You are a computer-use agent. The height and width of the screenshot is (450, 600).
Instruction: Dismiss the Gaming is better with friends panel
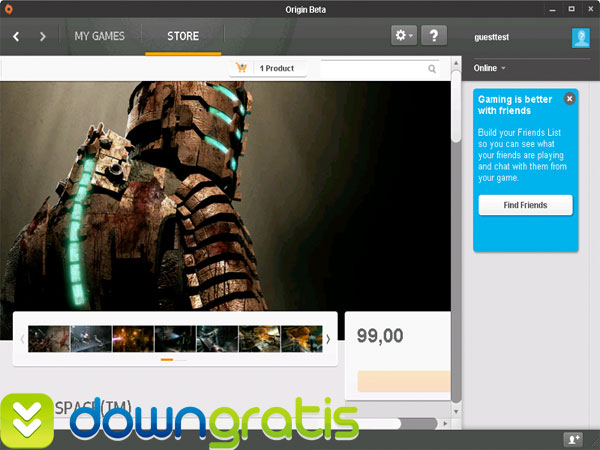point(569,98)
